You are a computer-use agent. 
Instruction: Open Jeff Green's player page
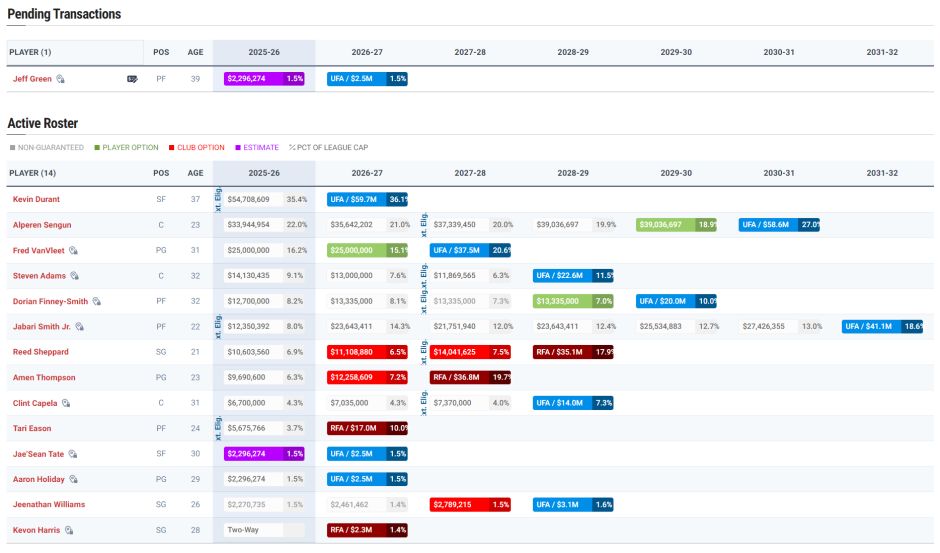click(32, 79)
